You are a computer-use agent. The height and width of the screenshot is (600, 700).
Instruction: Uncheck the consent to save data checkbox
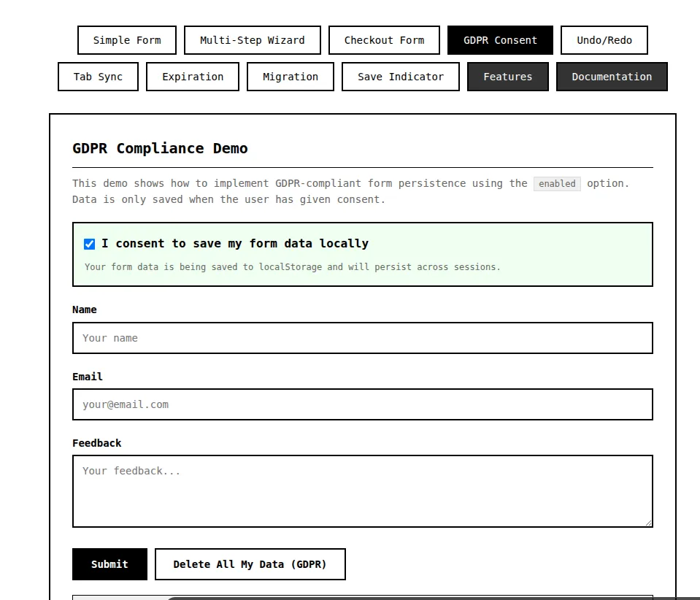click(x=89, y=244)
